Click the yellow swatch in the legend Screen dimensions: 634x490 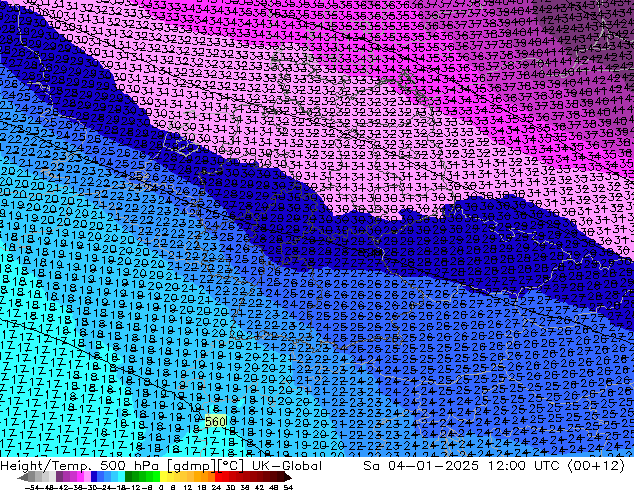pyautogui.click(x=163, y=477)
